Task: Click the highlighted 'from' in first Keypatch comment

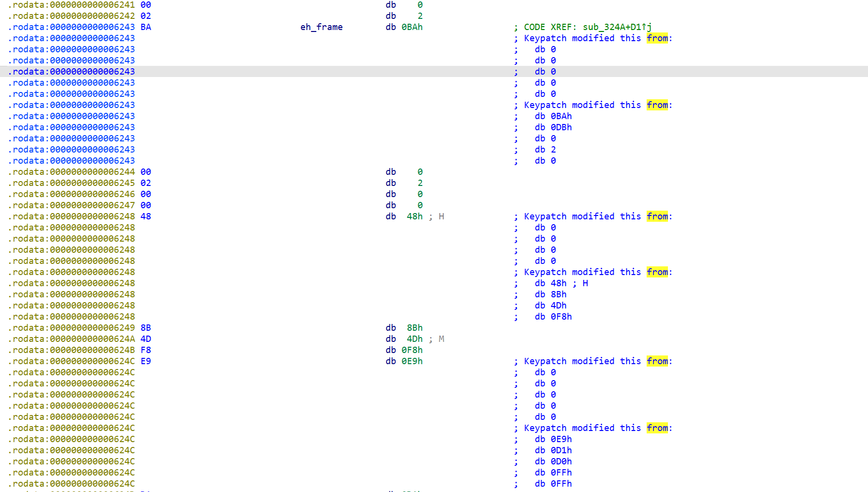Action: (x=657, y=38)
